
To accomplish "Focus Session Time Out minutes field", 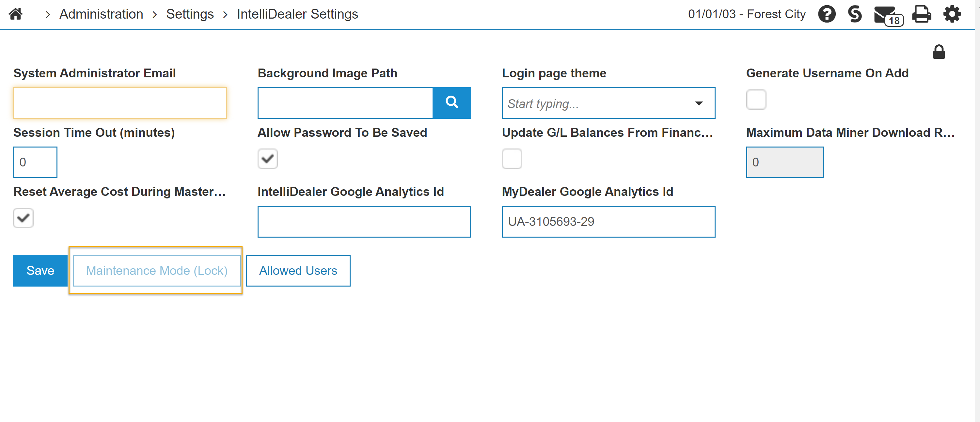I will [35, 162].
